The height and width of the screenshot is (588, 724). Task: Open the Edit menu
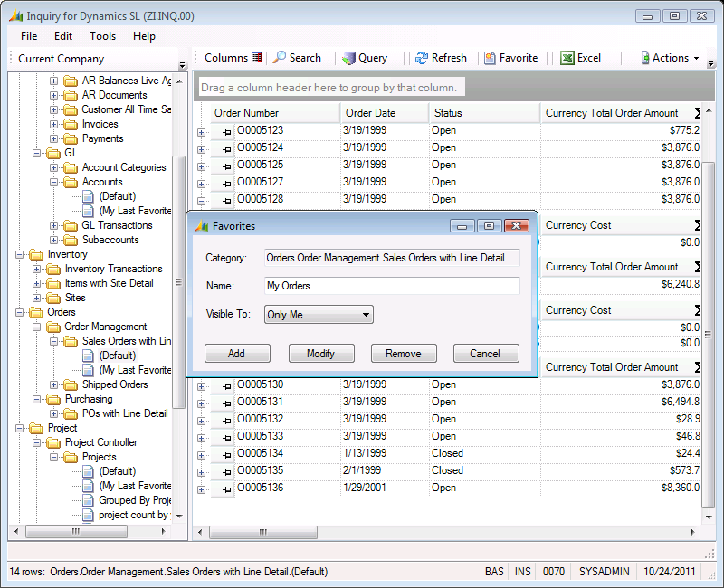tap(63, 36)
